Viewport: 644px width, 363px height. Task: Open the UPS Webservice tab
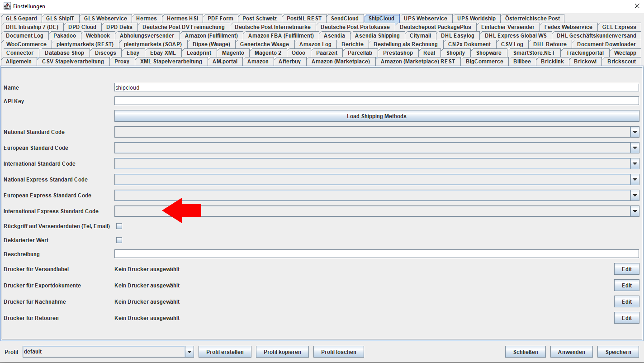tap(426, 19)
